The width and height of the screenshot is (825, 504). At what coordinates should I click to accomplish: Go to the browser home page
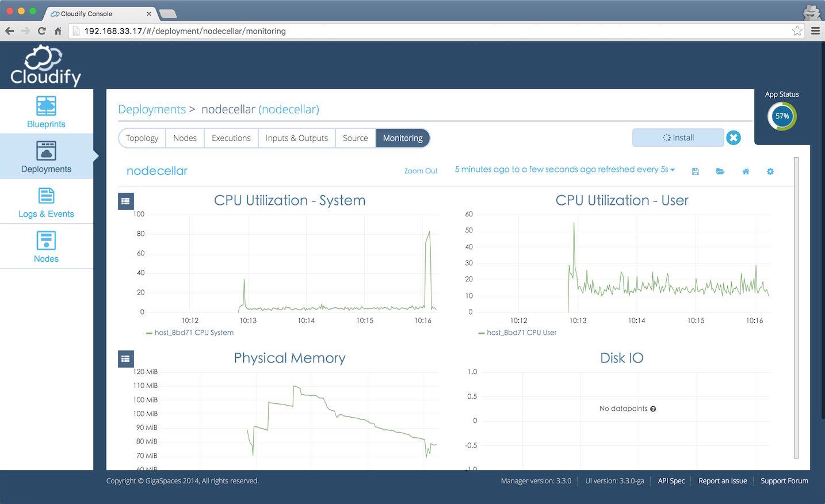click(x=58, y=31)
